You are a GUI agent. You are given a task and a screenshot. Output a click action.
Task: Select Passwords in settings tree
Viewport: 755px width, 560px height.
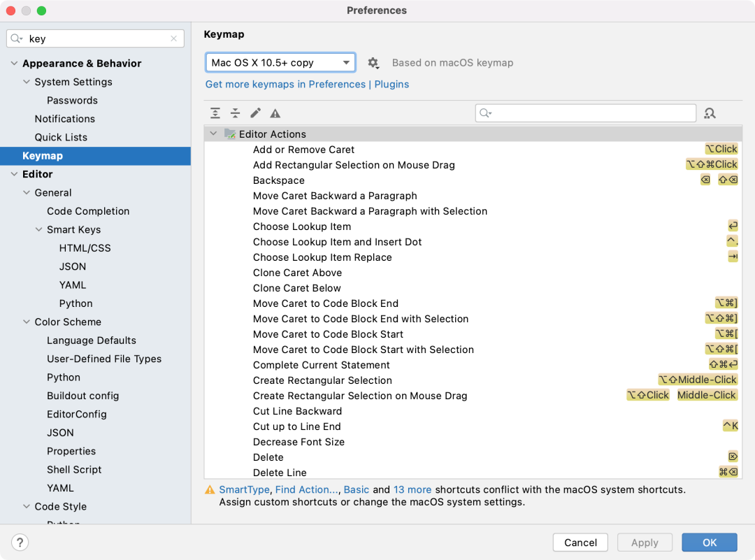tap(72, 100)
